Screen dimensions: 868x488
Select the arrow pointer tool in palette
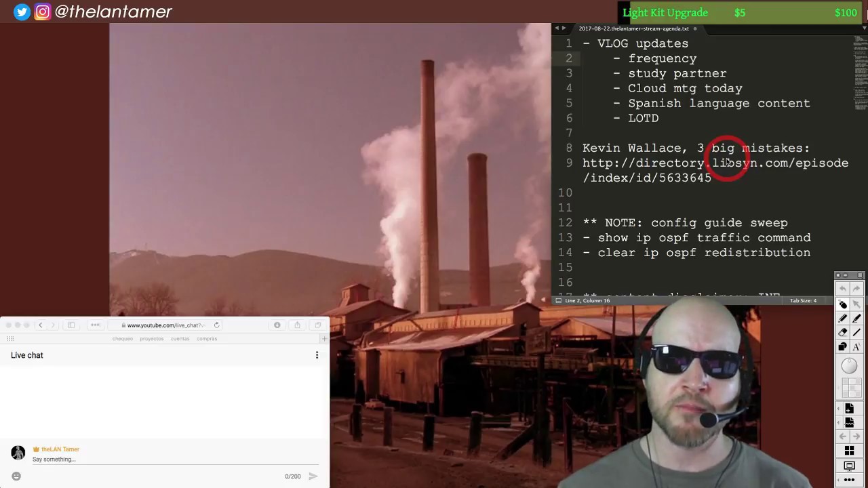[x=856, y=304]
